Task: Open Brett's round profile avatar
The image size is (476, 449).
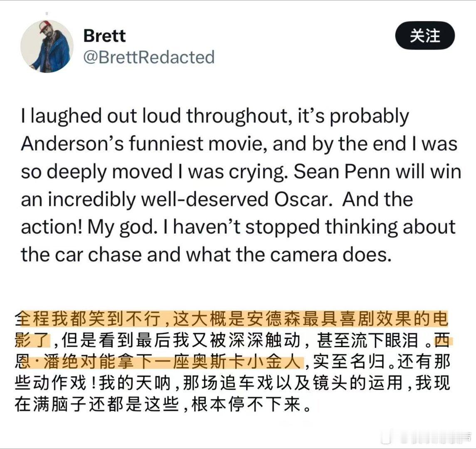Action: tap(47, 47)
